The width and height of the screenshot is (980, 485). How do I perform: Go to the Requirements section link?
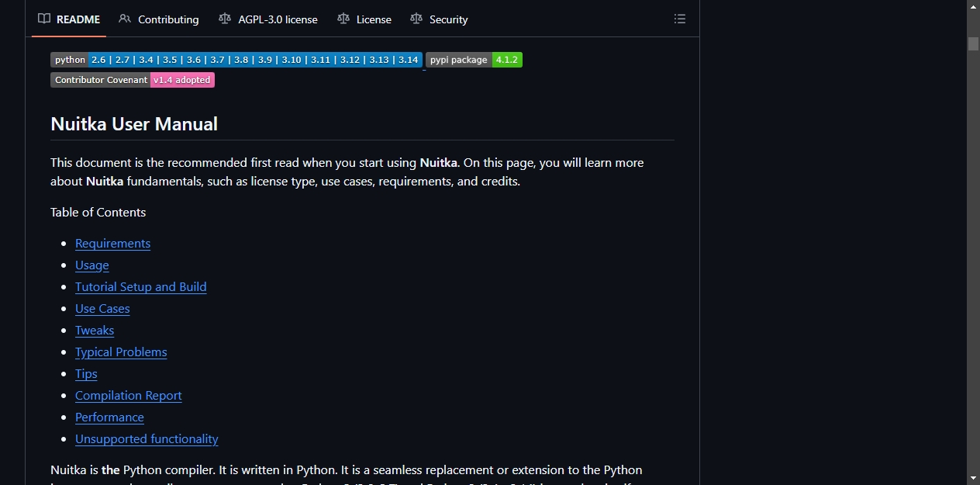tap(112, 244)
